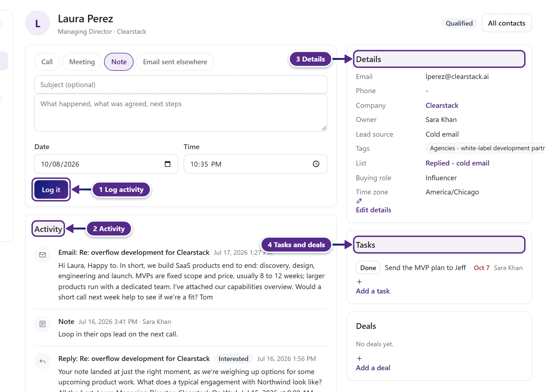Click Laura Perez's avatar with letter L

38,23
